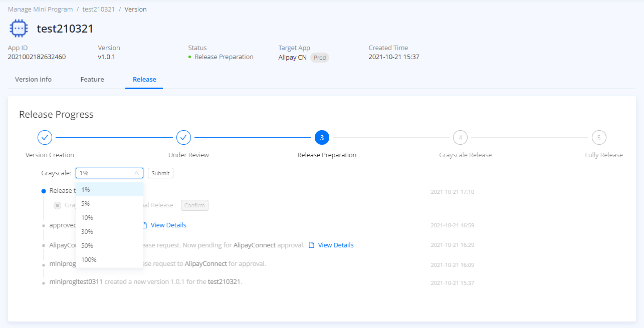Click the Release Preparation step 3 circle
Screen dimensions: 644x328
click(322, 137)
